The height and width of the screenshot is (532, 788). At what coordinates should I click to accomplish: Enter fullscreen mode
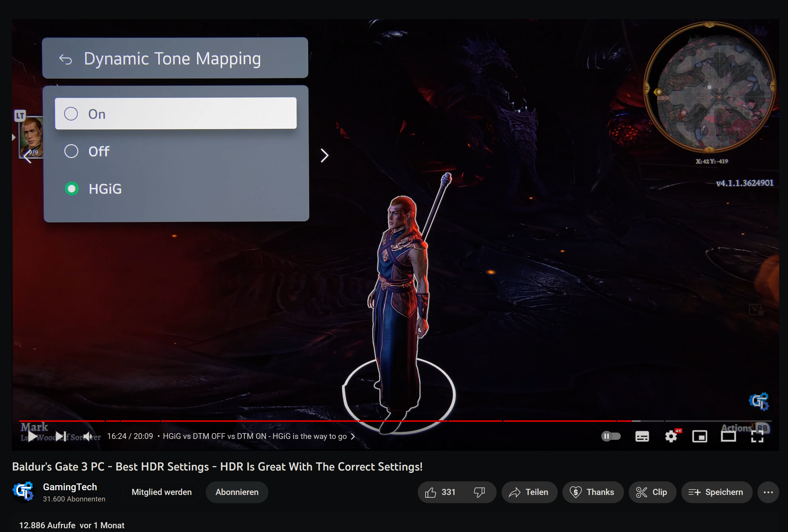pos(757,437)
